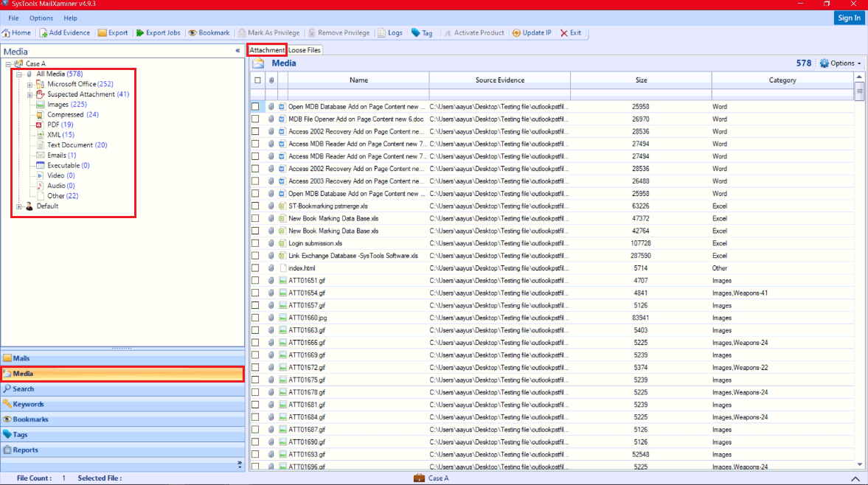The width and height of the screenshot is (868, 485).
Task: Check the box for Login submission.xls
Action: click(255, 243)
